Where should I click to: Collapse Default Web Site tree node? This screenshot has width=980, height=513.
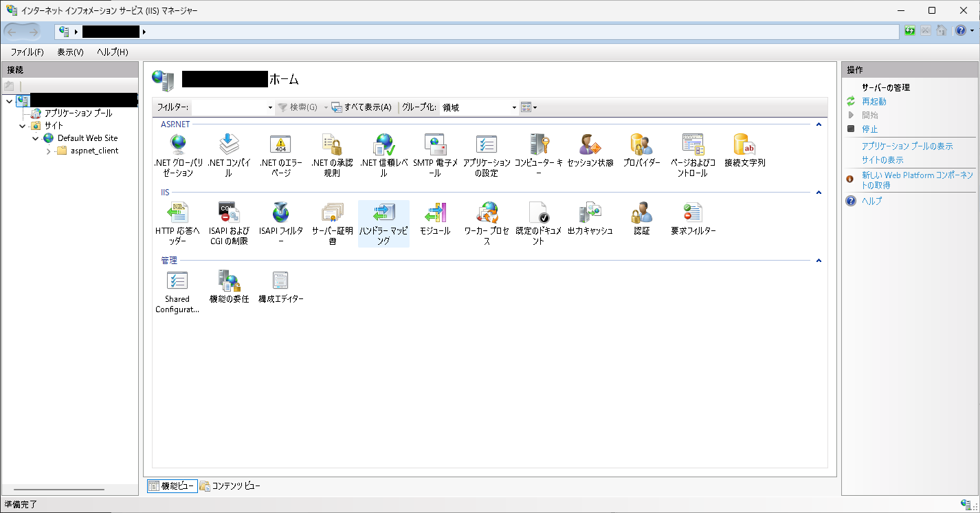(x=35, y=138)
